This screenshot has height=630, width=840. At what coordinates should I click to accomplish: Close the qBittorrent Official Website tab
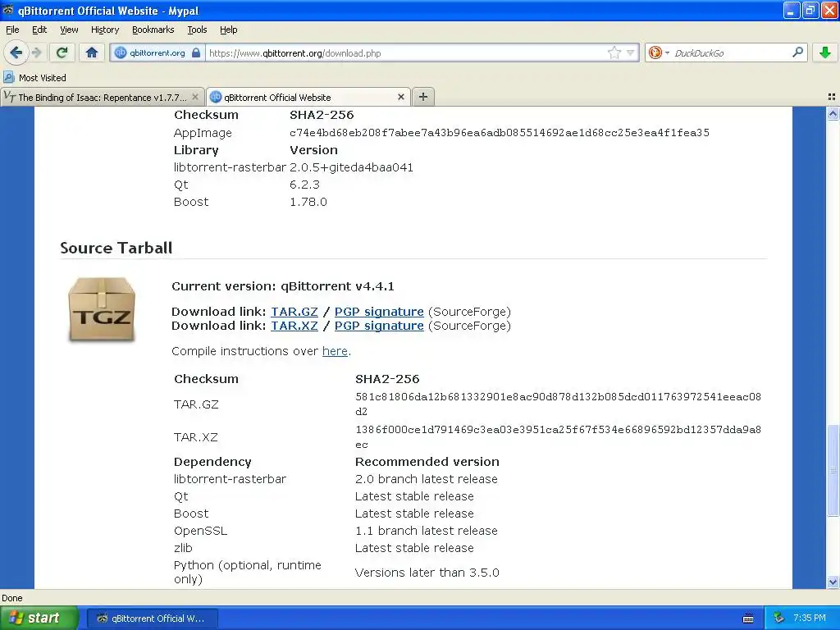(x=400, y=97)
